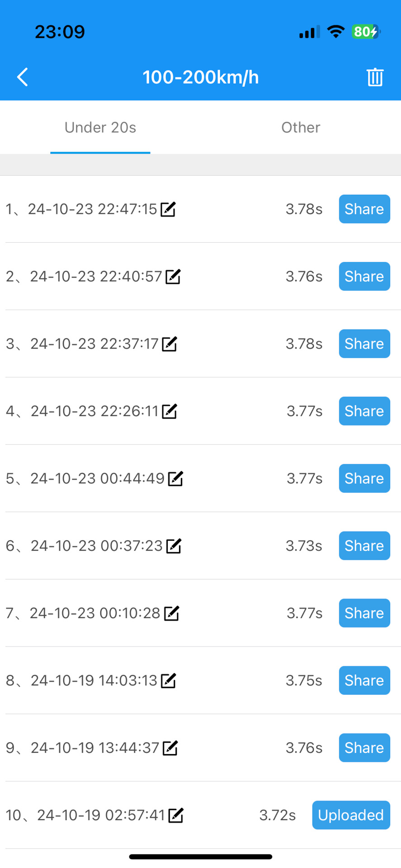
Task: Tap edit icon for 13:44:37 entry
Action: tap(170, 748)
